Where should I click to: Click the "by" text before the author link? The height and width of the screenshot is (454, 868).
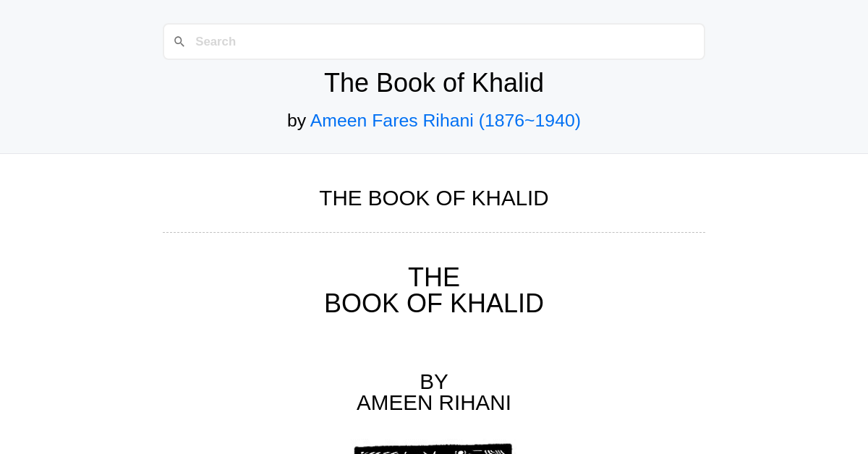[297, 120]
